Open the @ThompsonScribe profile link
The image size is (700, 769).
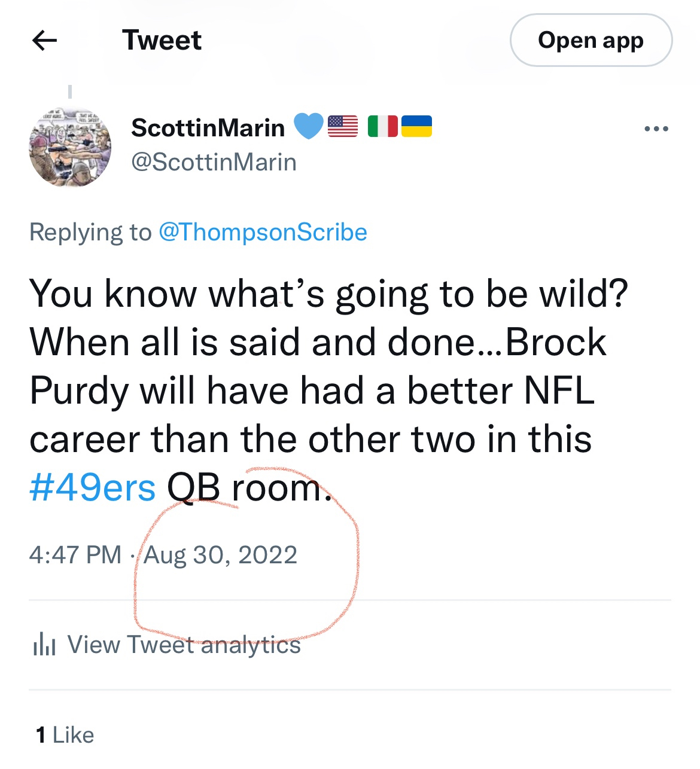(x=263, y=232)
